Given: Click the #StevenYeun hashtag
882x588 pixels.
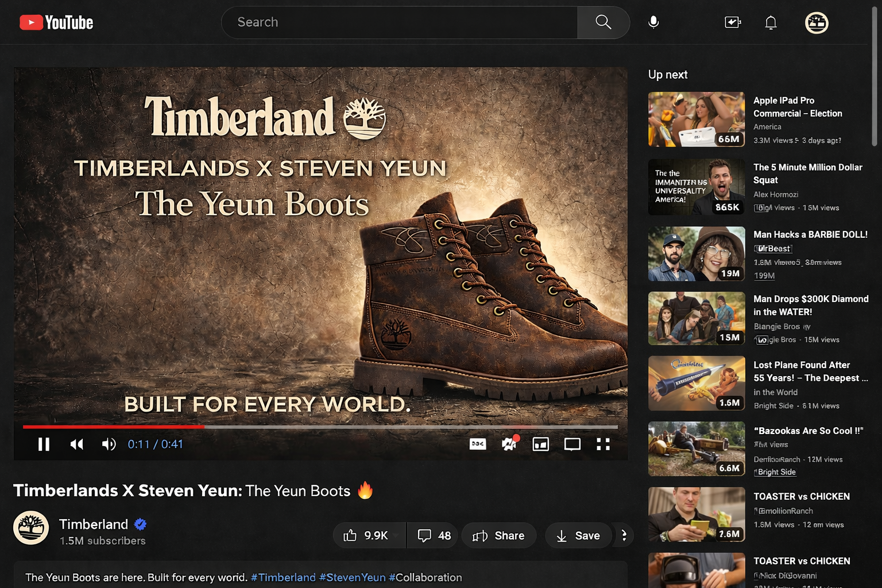Looking at the screenshot, I should click(352, 577).
